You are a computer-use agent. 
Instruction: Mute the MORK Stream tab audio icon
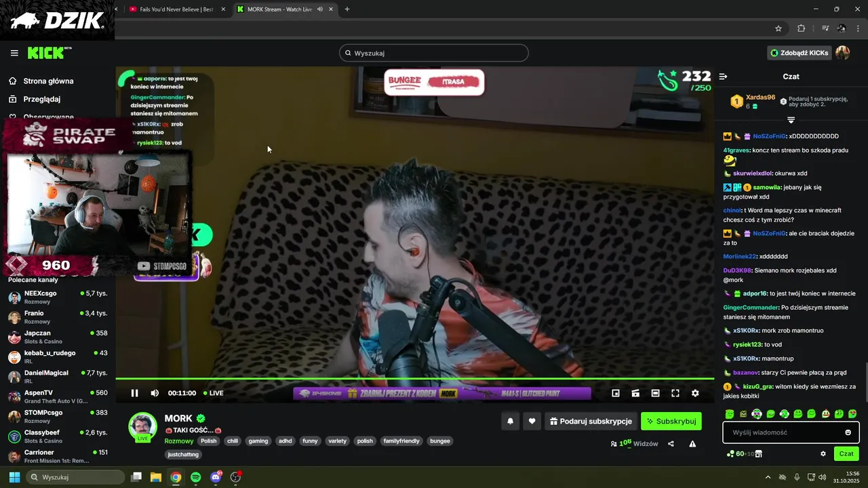[x=320, y=9]
